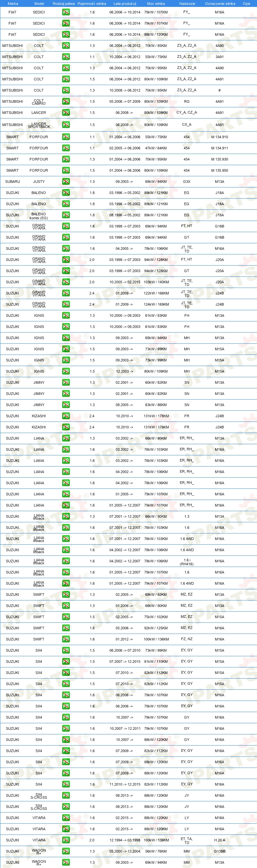Click the Oznaczenie silnika column header
The width and height of the screenshot is (257, 868).
[x=220, y=4]
